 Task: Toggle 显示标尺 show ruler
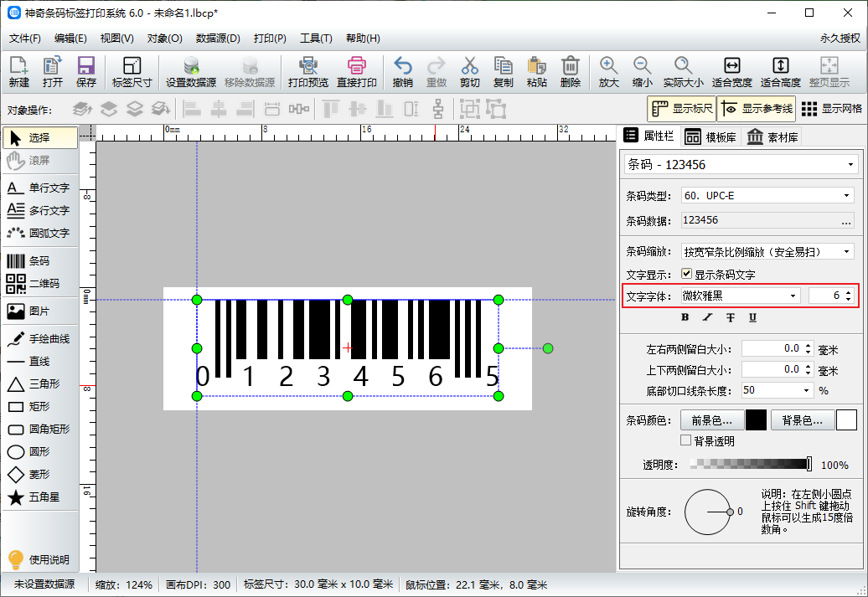(x=681, y=109)
